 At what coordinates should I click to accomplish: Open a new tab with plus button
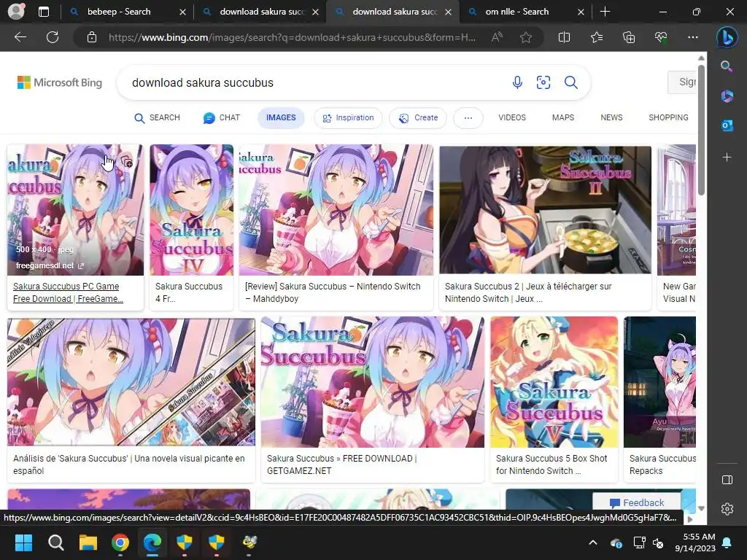coord(605,12)
